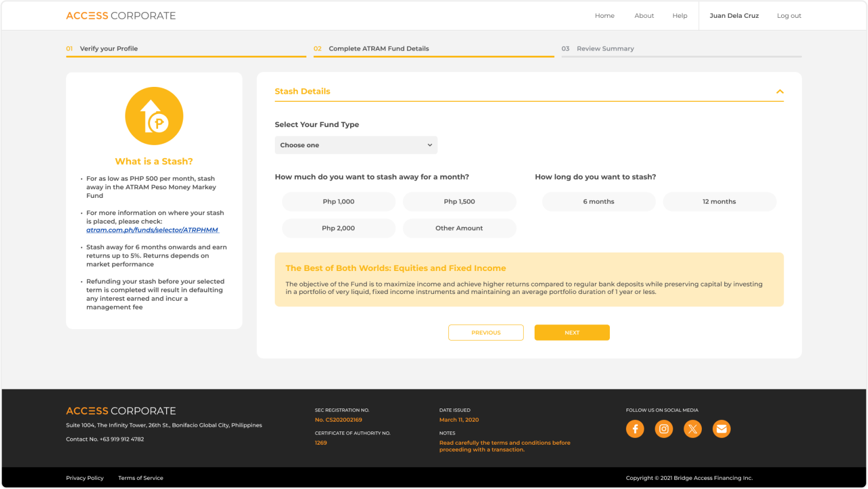Click the PREVIOUS button
The width and height of the screenshot is (868, 489).
click(486, 333)
